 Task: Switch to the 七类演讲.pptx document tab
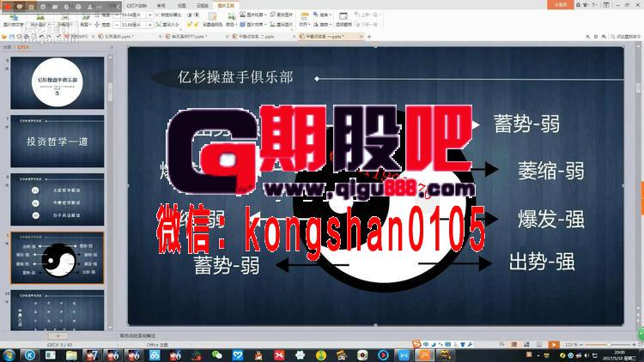(127, 37)
